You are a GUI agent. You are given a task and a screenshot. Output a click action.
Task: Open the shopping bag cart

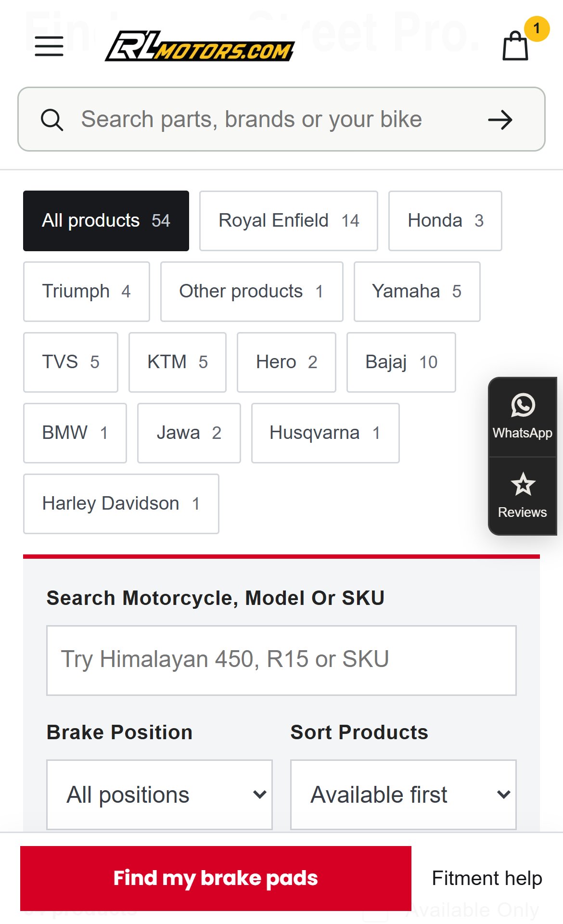(x=515, y=46)
